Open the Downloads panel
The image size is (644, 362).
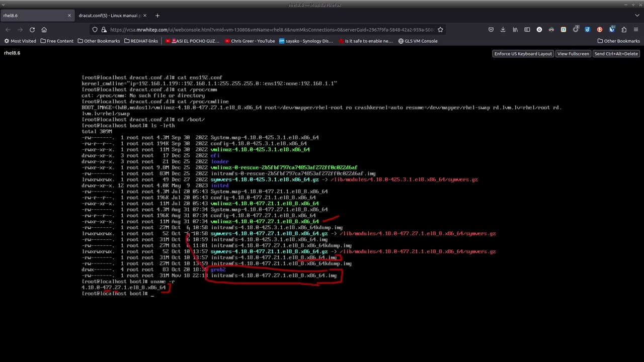click(503, 30)
